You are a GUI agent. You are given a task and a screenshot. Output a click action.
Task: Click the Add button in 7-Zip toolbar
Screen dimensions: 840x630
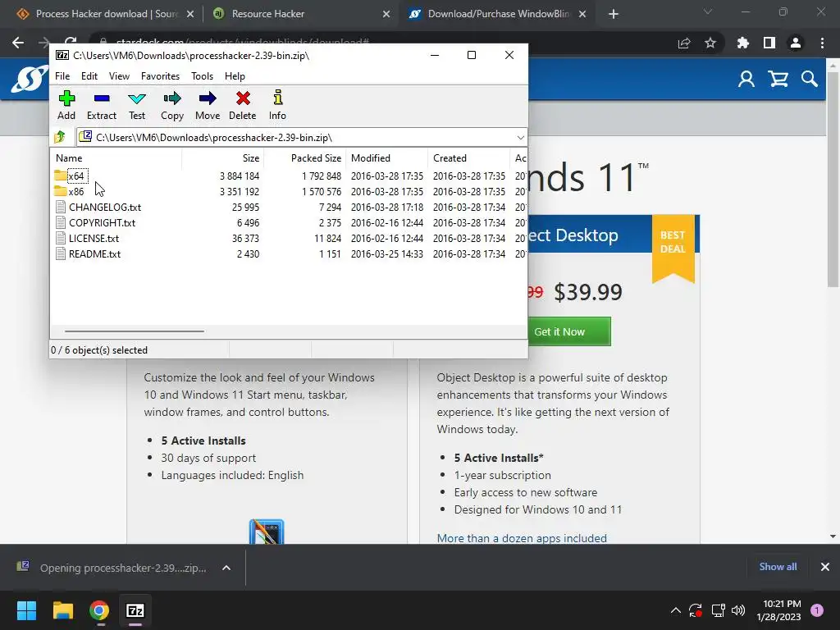[66, 105]
